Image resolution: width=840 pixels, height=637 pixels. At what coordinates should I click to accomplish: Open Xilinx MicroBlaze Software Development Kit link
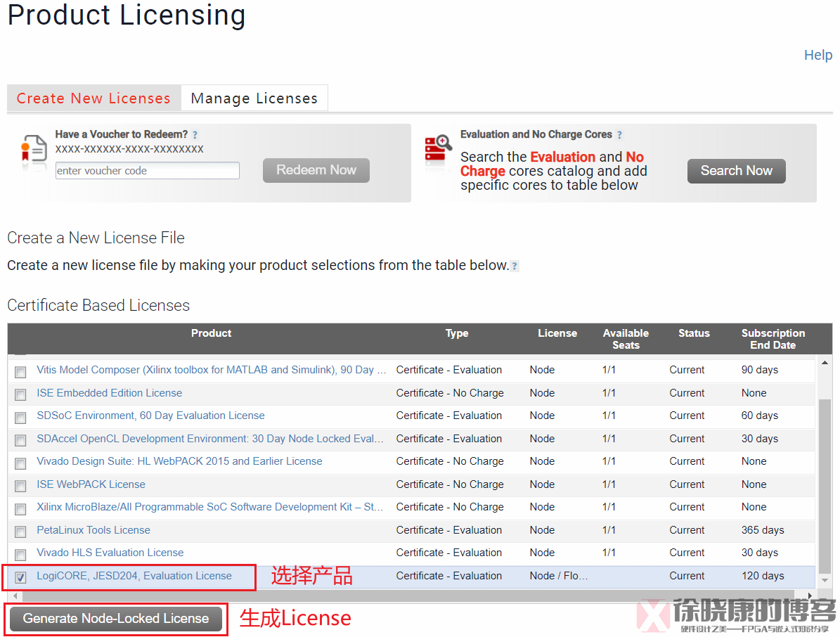(210, 506)
